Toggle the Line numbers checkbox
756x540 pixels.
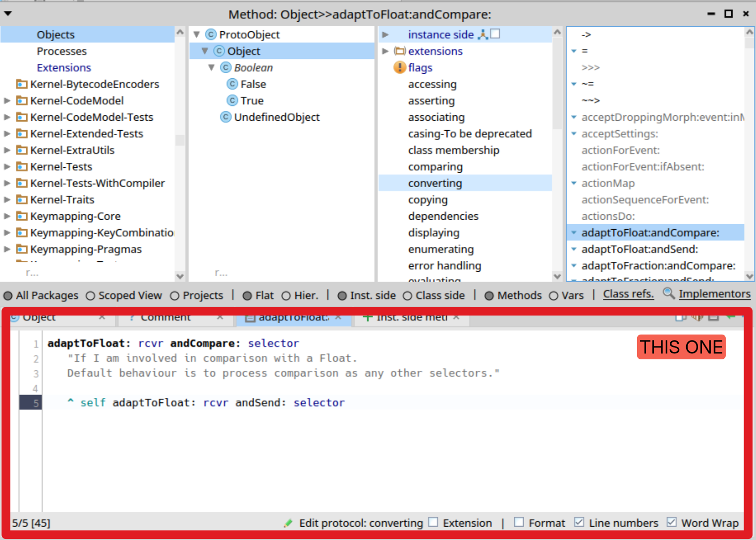579,522
